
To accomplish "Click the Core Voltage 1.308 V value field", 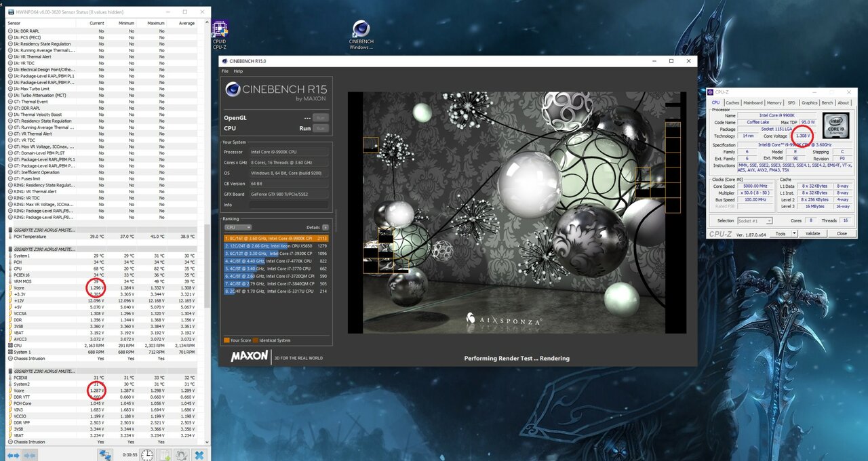I will coord(803,136).
